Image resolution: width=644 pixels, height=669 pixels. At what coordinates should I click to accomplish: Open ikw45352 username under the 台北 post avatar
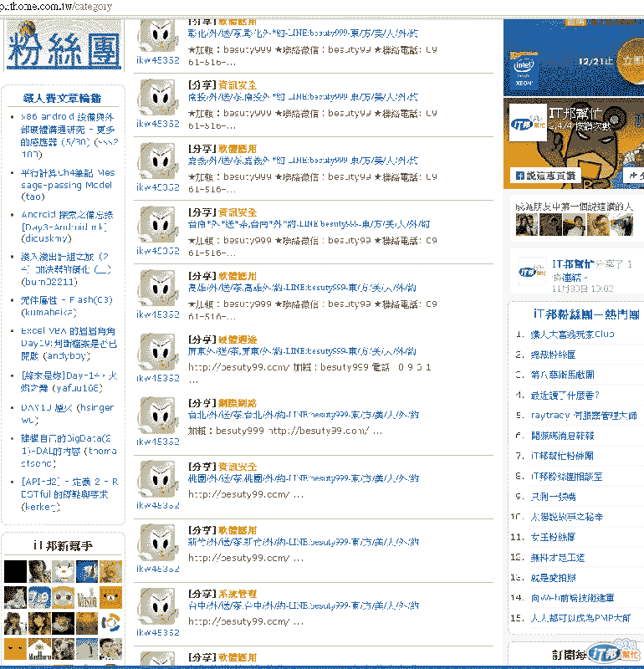[158, 442]
